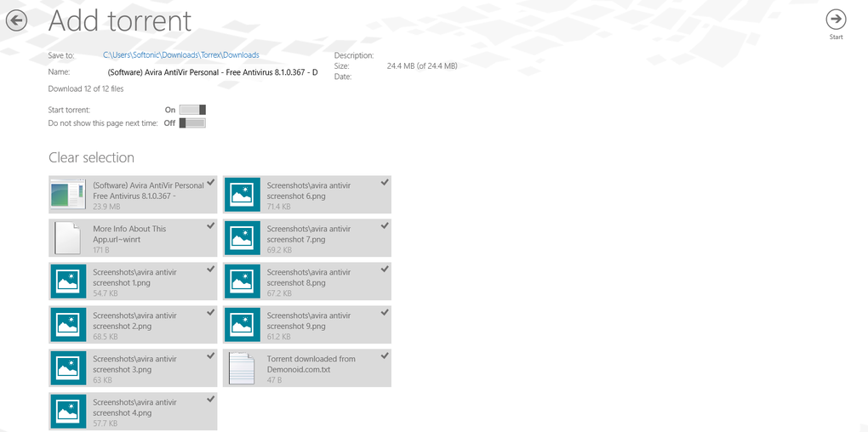
Task: Click 'Torrent downloaded from Demonoid.com.txt' file name
Action: coord(311,365)
